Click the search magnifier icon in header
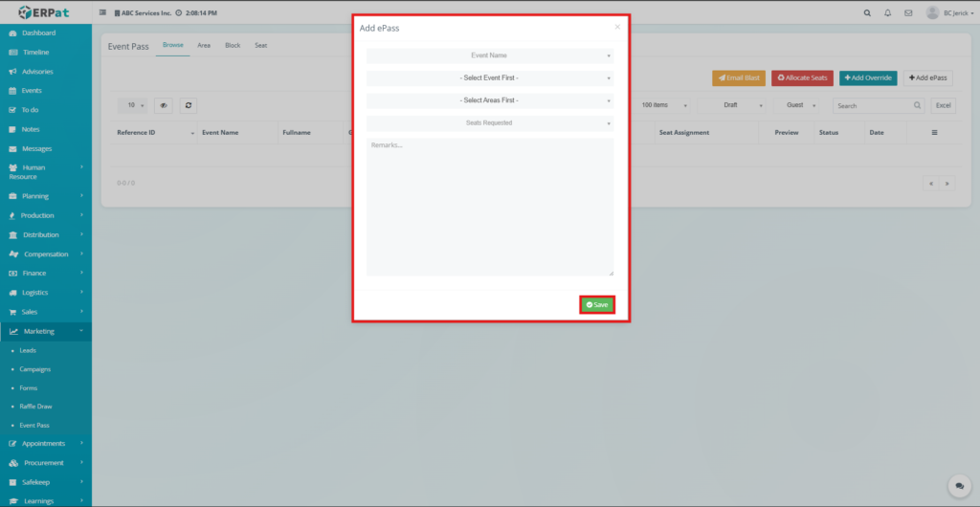 click(x=867, y=13)
